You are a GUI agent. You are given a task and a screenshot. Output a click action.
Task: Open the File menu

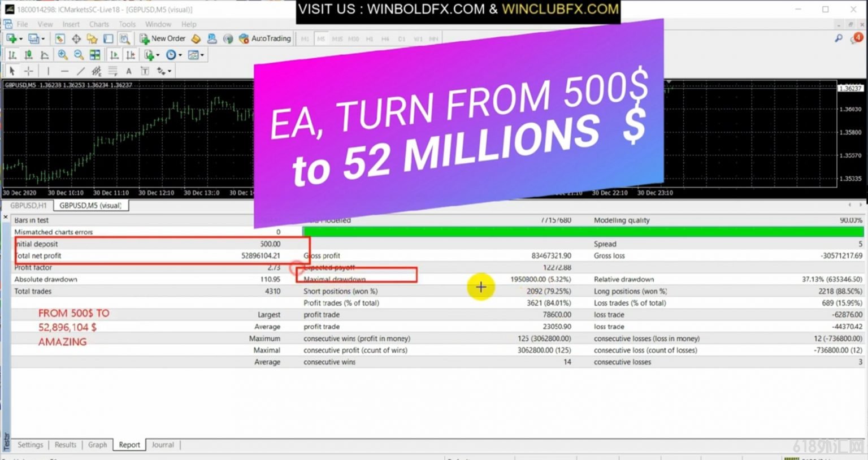pyautogui.click(x=23, y=24)
